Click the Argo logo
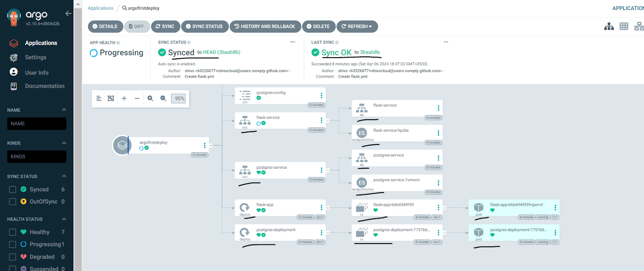The width and height of the screenshot is (644, 271). (x=14, y=17)
